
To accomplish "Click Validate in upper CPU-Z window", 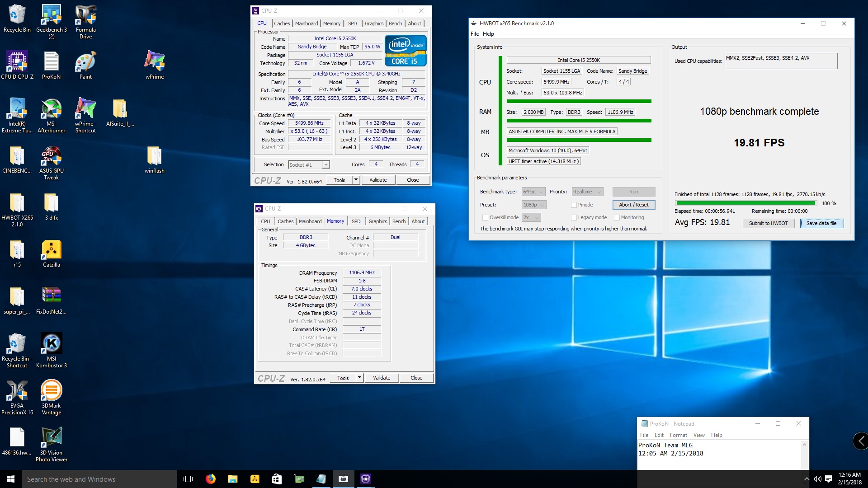I will point(378,180).
